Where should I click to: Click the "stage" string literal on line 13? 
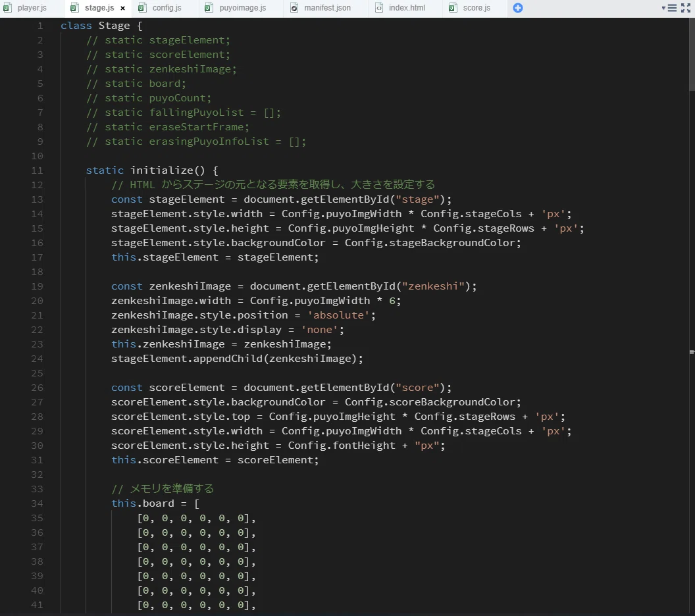pyautogui.click(x=417, y=199)
